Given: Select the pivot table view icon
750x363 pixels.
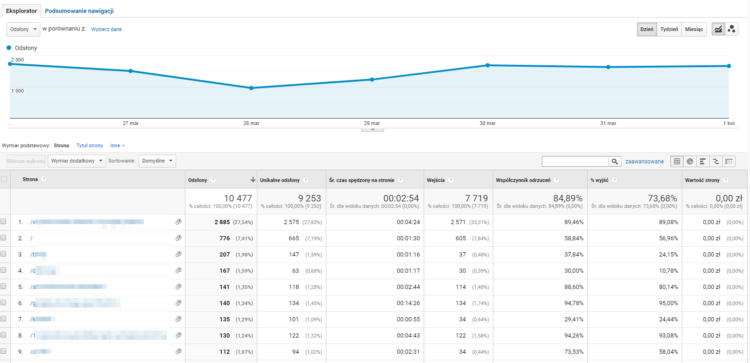Looking at the screenshot, I should (729, 162).
